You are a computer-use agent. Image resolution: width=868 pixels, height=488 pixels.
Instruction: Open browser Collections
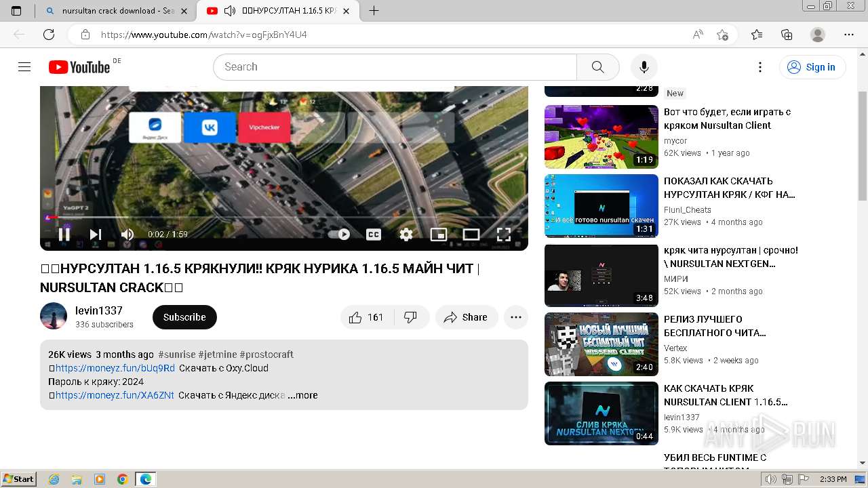pos(787,35)
